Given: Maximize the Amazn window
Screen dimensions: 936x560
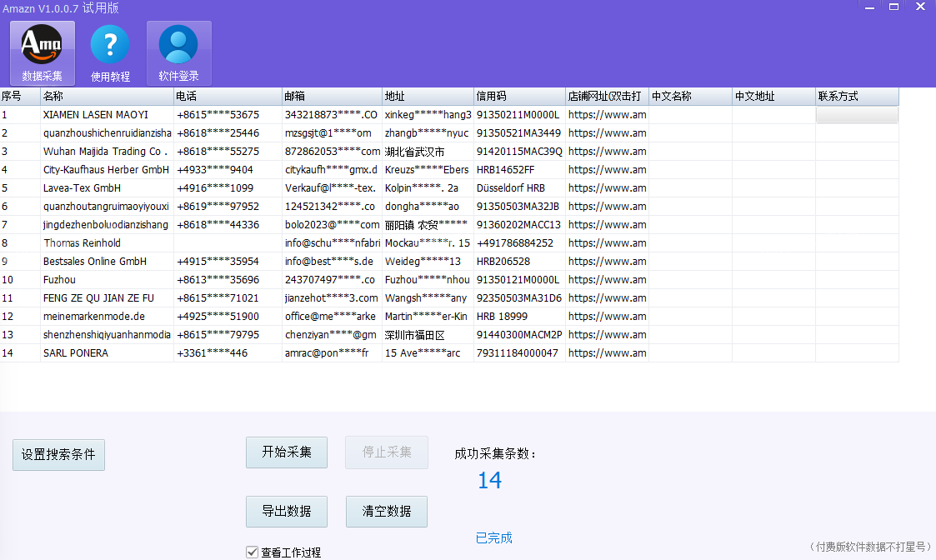Looking at the screenshot, I should point(893,7).
